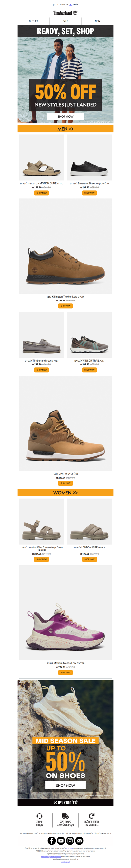The height and width of the screenshot is (868, 131).
Task: Click the free shipping truck icon
Action: (66, 816)
